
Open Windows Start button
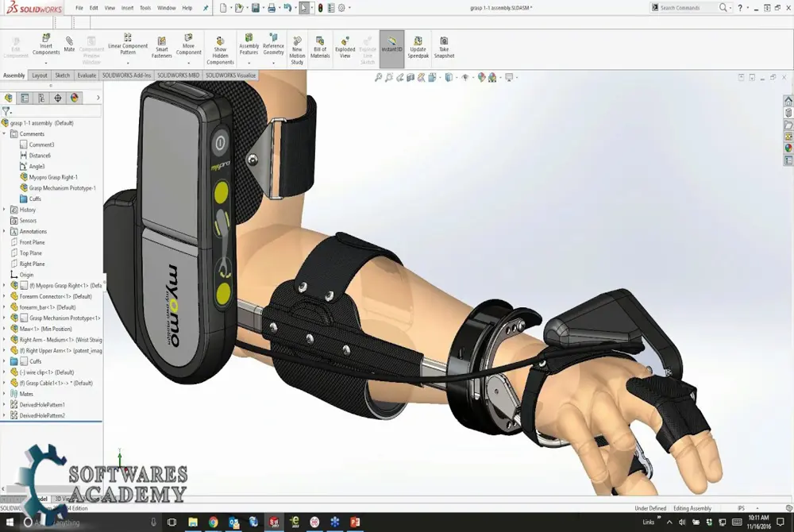pyautogui.click(x=10, y=522)
